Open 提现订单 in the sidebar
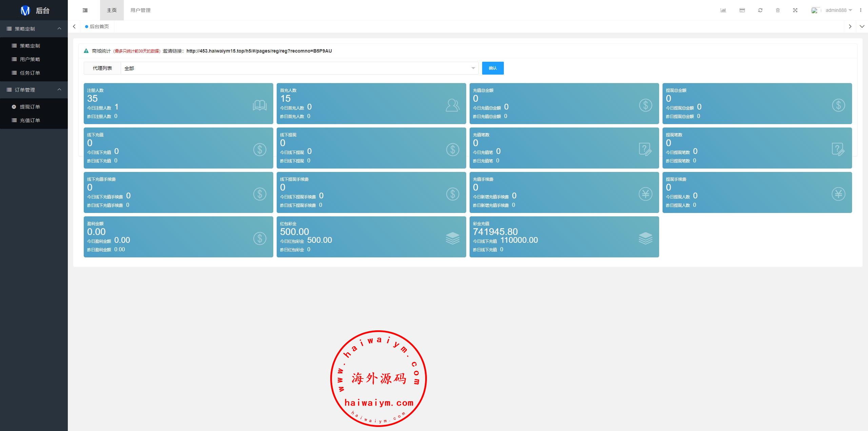 (x=30, y=107)
